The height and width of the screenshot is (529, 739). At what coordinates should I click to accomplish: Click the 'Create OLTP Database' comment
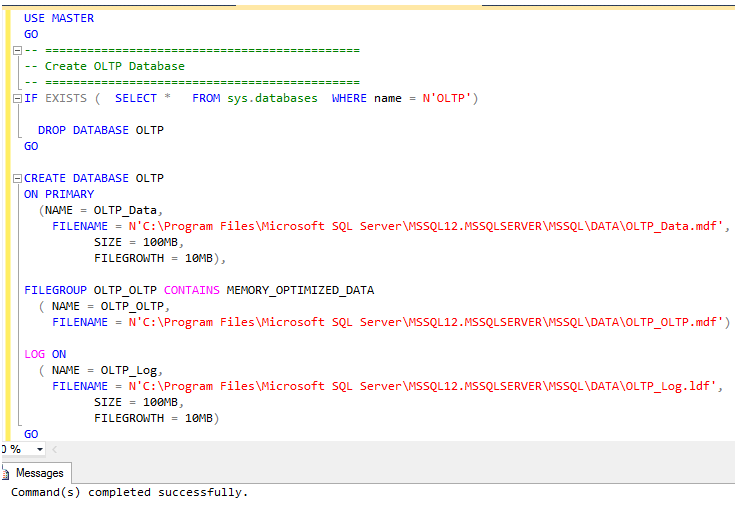[114, 66]
